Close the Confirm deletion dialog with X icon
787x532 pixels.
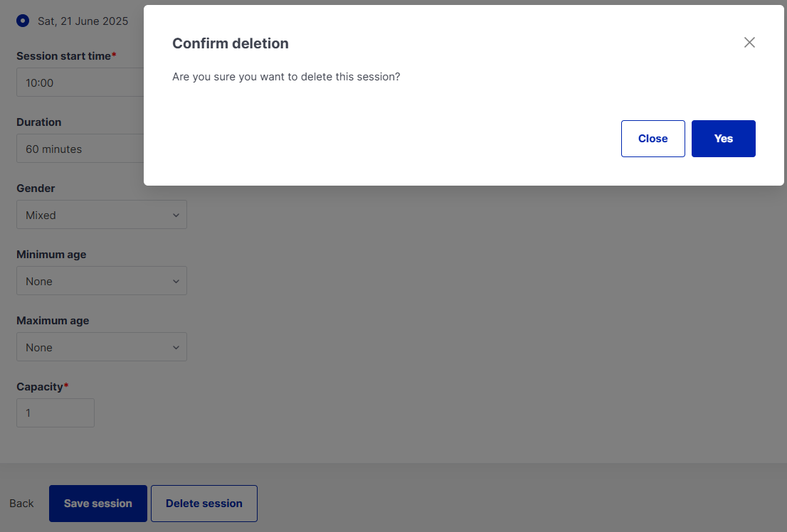[749, 43]
